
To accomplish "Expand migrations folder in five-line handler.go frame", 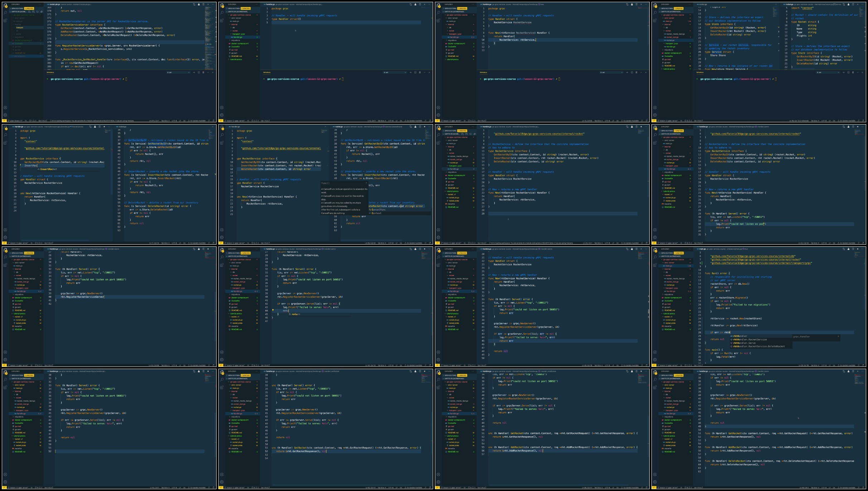I will tap(243, 40).
